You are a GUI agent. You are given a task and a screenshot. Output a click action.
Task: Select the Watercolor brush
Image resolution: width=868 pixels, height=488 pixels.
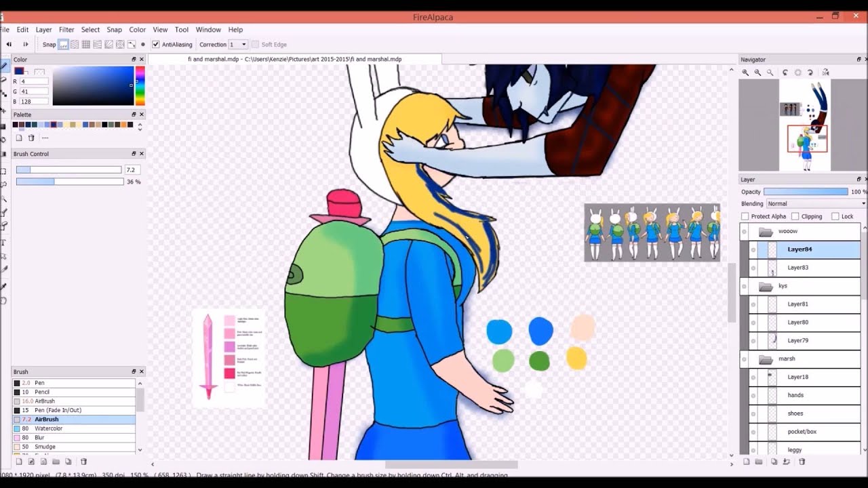[x=74, y=428]
